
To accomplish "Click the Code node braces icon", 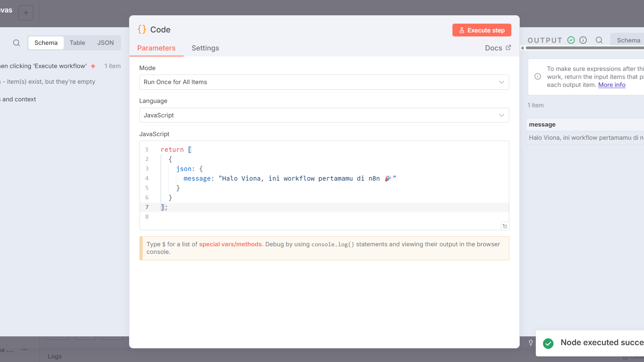I will point(142,29).
